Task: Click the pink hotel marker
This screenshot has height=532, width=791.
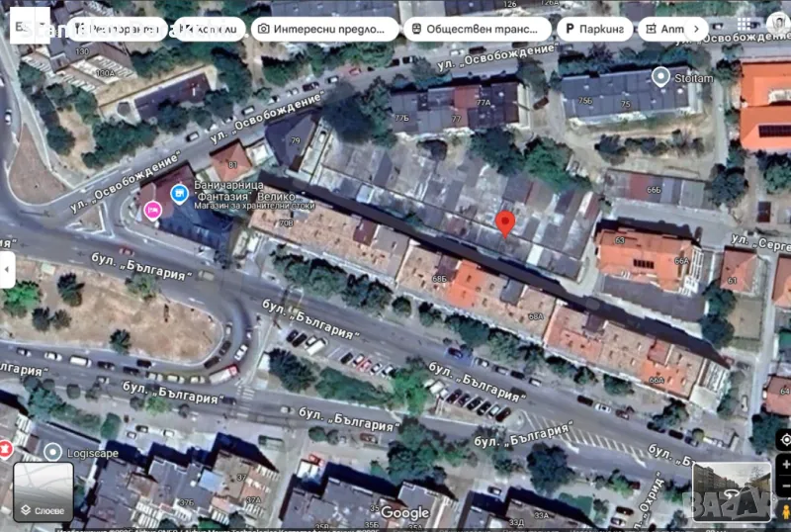Action: tap(152, 210)
